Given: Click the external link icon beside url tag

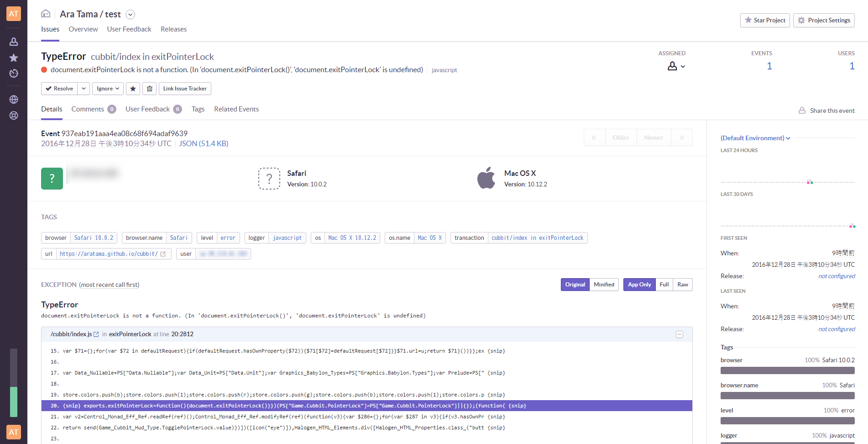Looking at the screenshot, I should point(163,254).
